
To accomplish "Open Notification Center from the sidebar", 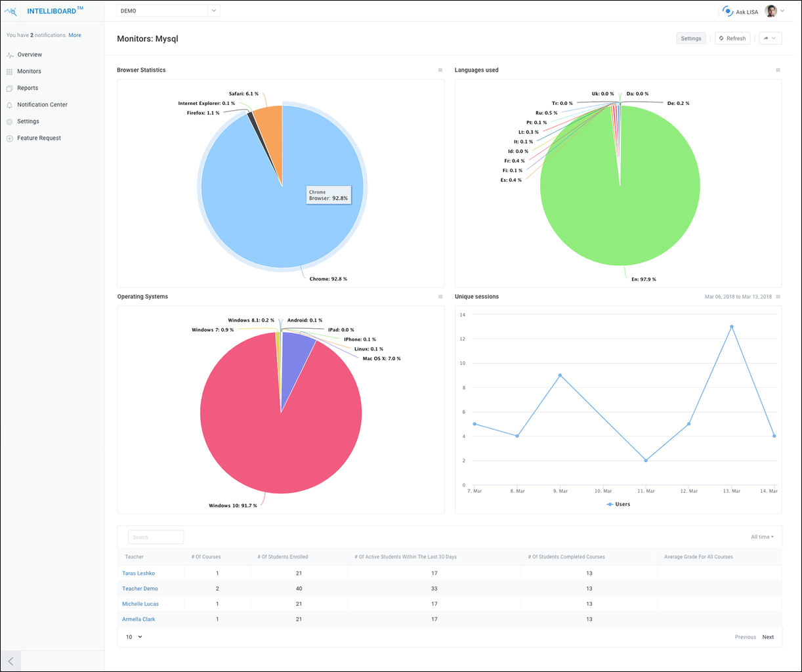I will tap(42, 105).
